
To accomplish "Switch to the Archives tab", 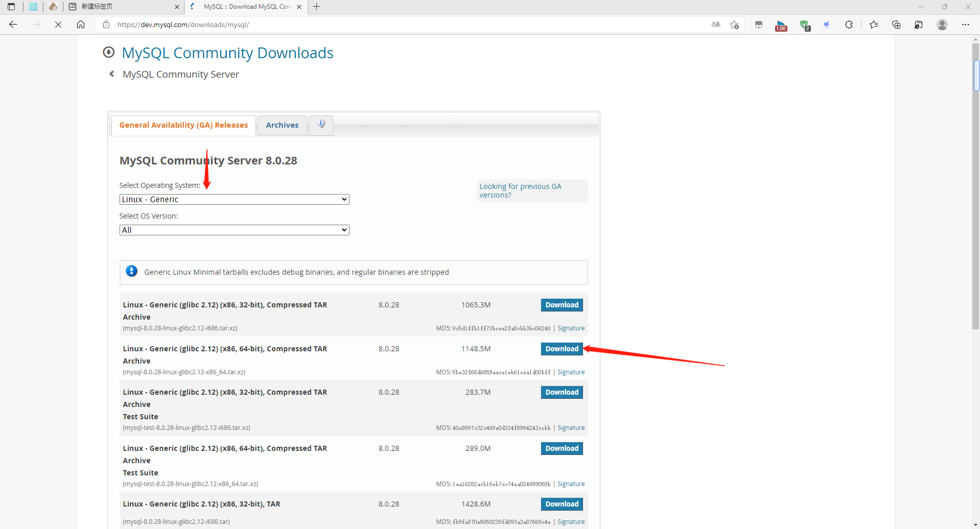I will click(282, 125).
